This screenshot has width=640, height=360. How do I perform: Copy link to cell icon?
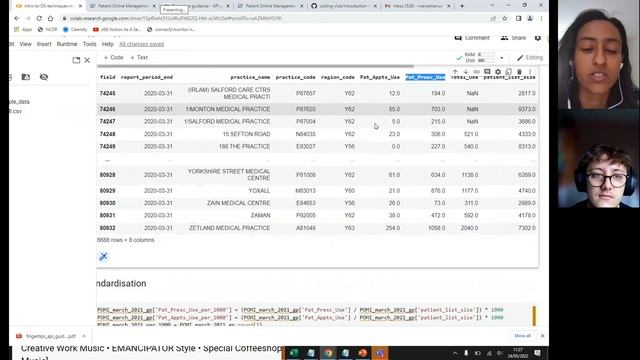[x=476, y=72]
